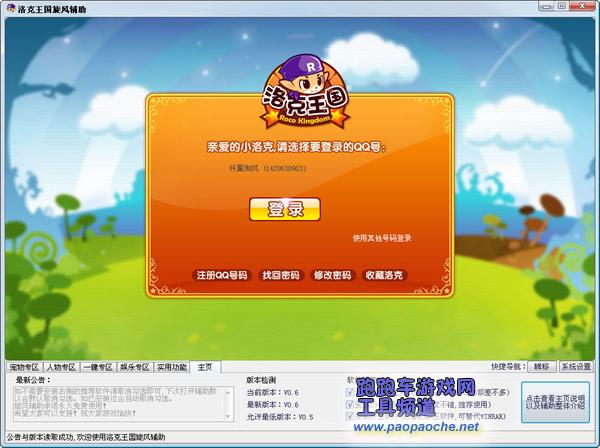Click 使用其他号码登录 link

pos(382,238)
